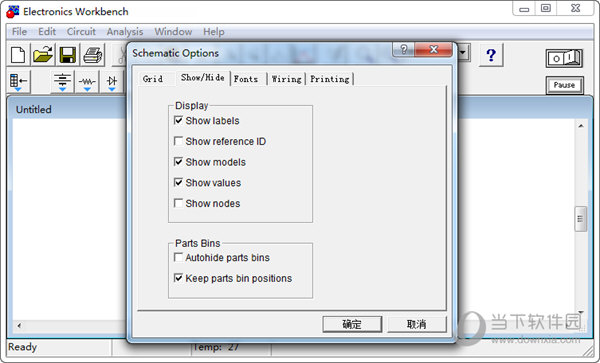Print the circuit via printer icon
Screen dimensions: 600x363
pos(93,55)
